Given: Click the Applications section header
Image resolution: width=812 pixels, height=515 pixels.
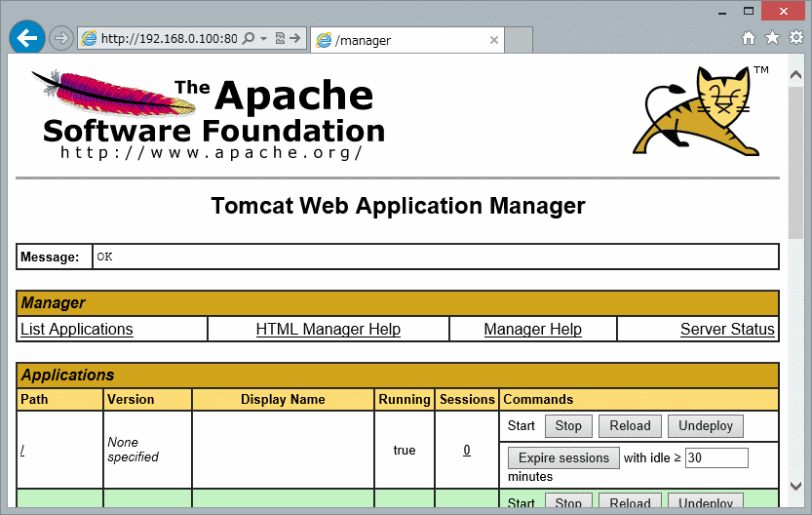Looking at the screenshot, I should click(398, 376).
